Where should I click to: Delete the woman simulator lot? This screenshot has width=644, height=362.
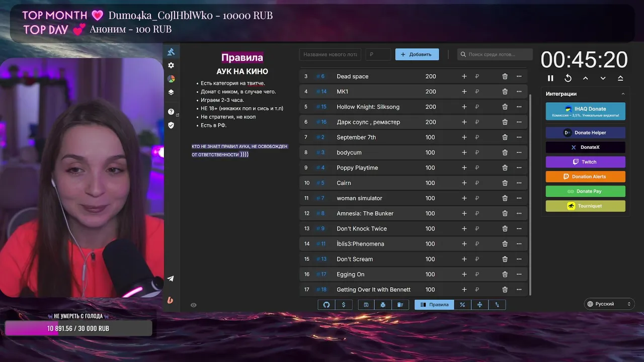pyautogui.click(x=505, y=198)
